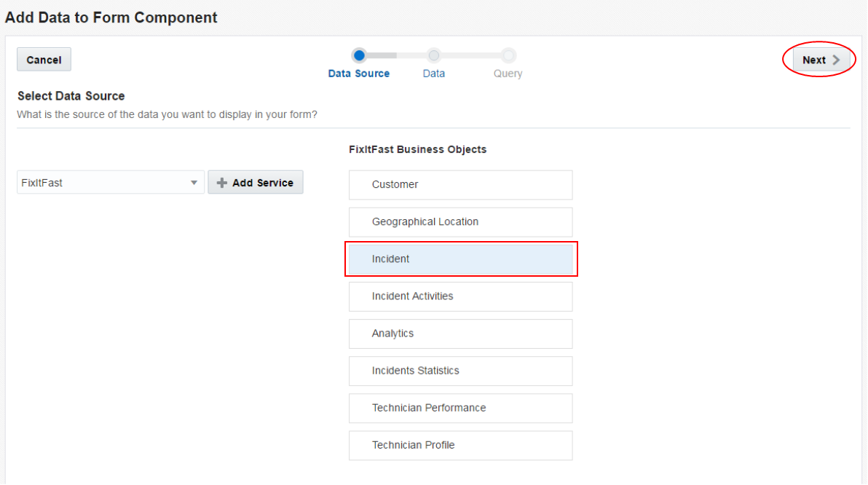Choose the Geographical Location business object
The image size is (868, 485).
[460, 222]
